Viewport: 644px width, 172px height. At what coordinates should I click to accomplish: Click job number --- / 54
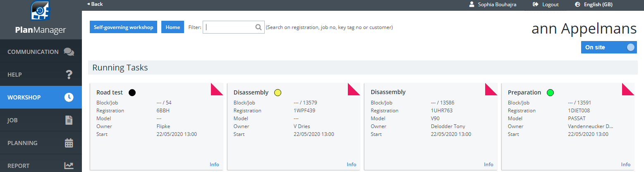click(x=164, y=103)
